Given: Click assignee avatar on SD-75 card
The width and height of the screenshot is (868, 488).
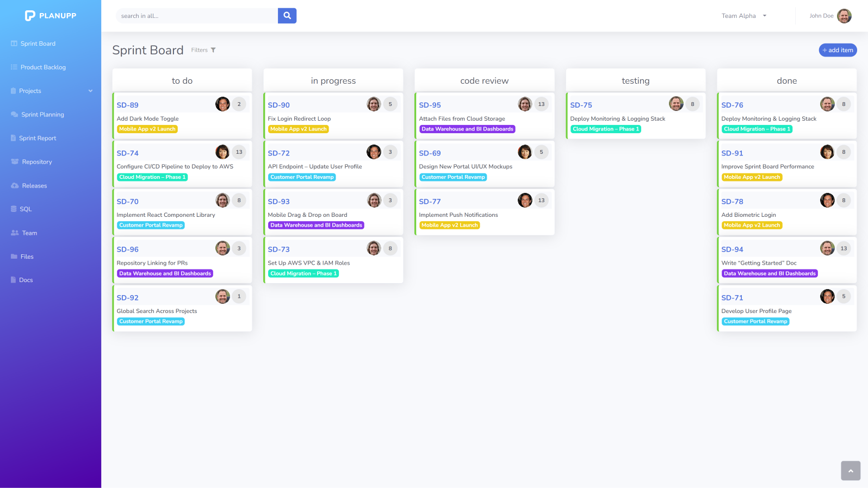Looking at the screenshot, I should 676,104.
